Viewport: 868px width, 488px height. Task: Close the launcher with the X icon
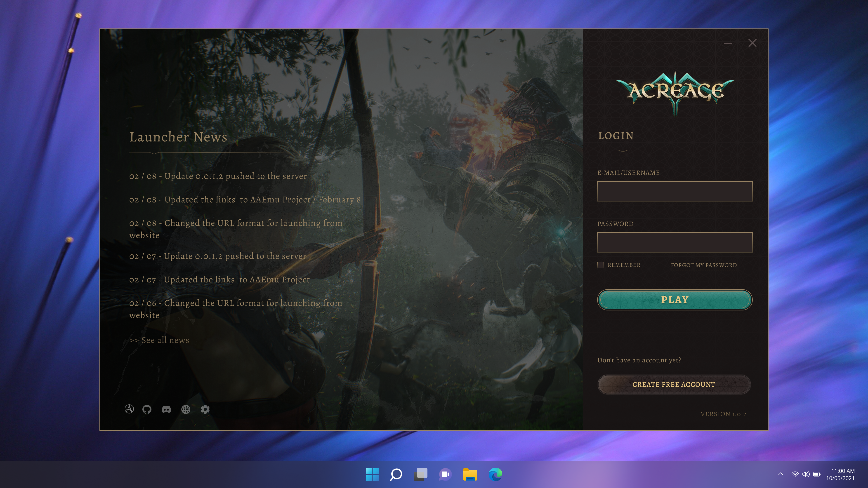tap(752, 43)
